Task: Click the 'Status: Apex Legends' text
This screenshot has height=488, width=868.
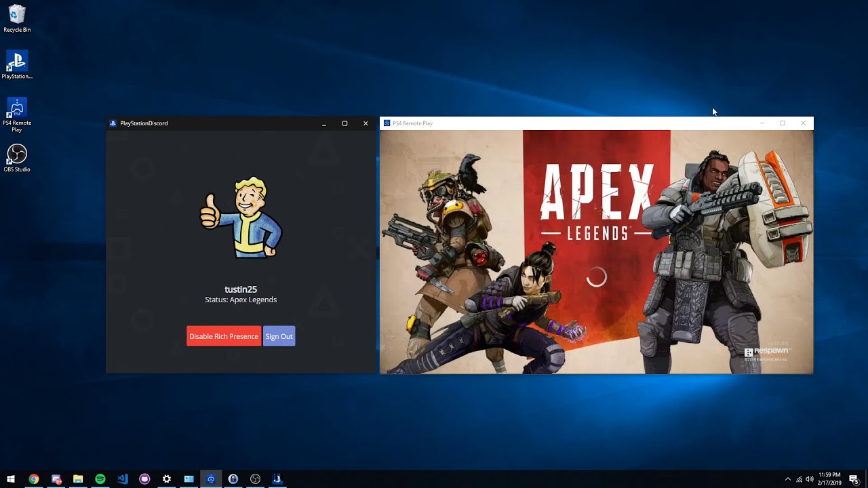Action: click(x=241, y=300)
